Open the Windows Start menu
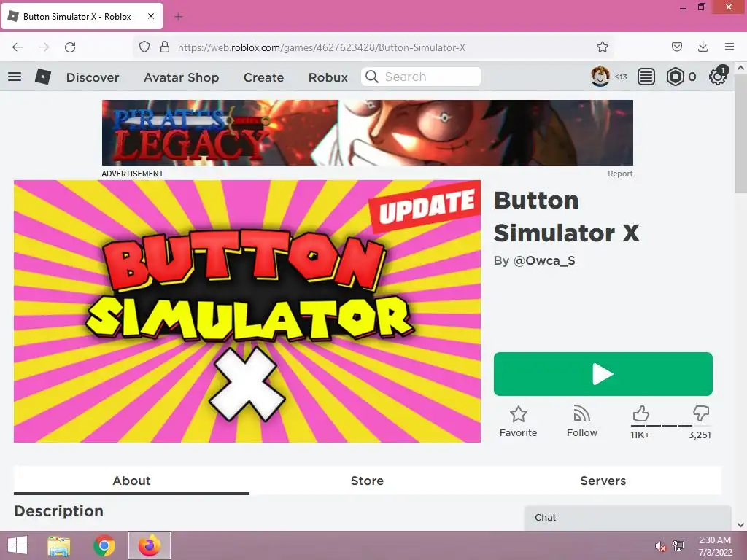Image resolution: width=747 pixels, height=560 pixels. pos(18,545)
